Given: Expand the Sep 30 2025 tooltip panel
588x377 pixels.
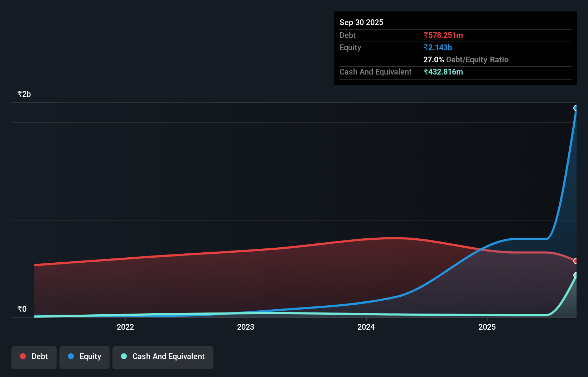Looking at the screenshot, I should [x=361, y=22].
